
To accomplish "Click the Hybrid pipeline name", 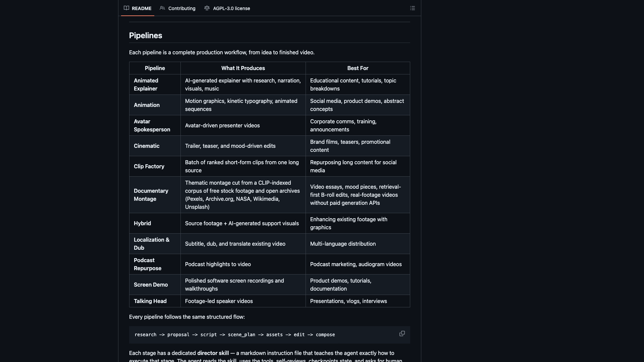I will (x=142, y=223).
